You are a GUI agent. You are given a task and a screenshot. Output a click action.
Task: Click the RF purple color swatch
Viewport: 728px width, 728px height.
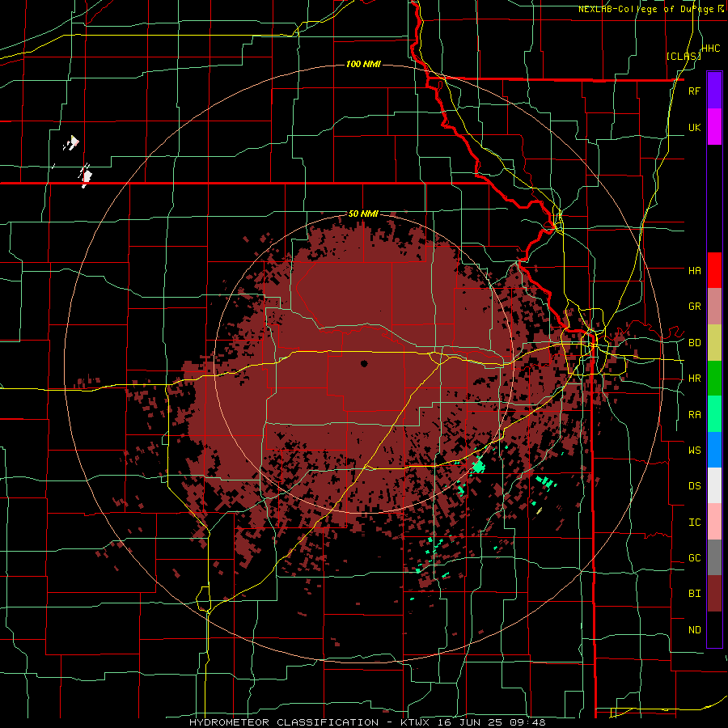(714, 91)
